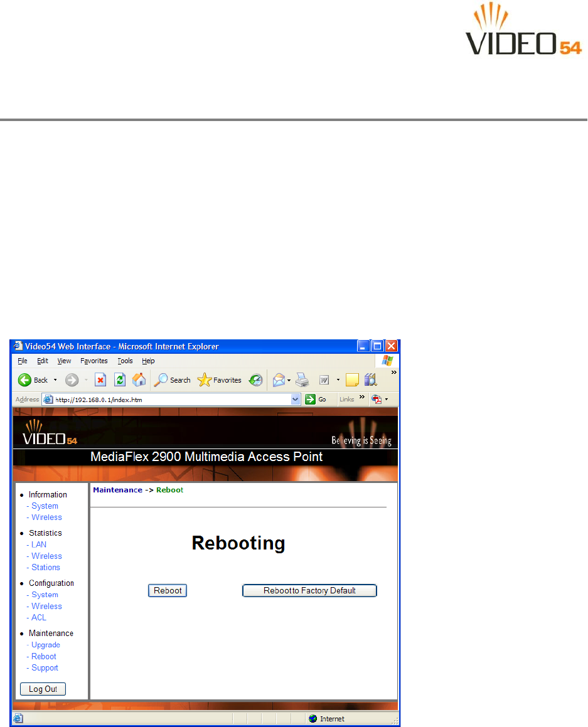588x727 pixels.
Task: Click the Research books icon
Action: coord(370,380)
